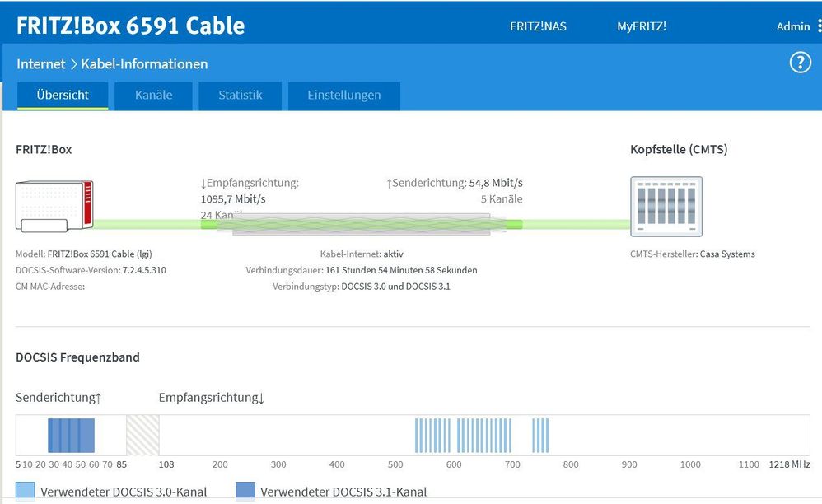The height and width of the screenshot is (504, 822).
Task: Click the FRITZ!Box router device icon
Action: 54,206
